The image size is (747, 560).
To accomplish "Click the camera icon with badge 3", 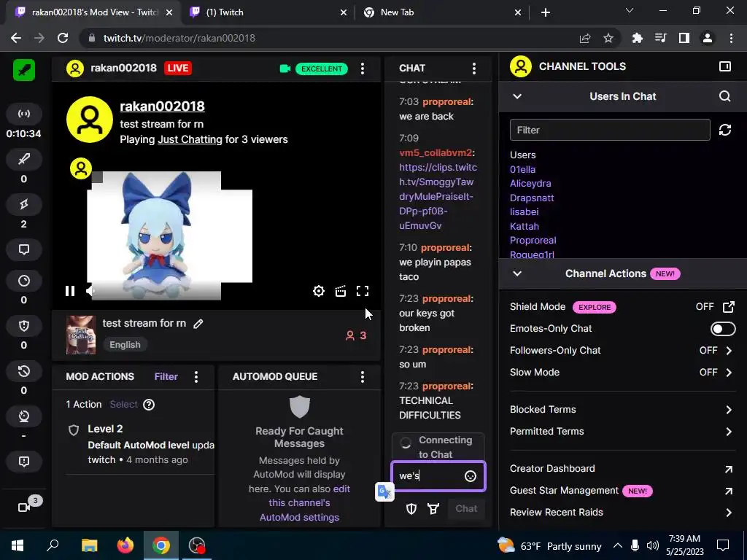I will [24, 507].
